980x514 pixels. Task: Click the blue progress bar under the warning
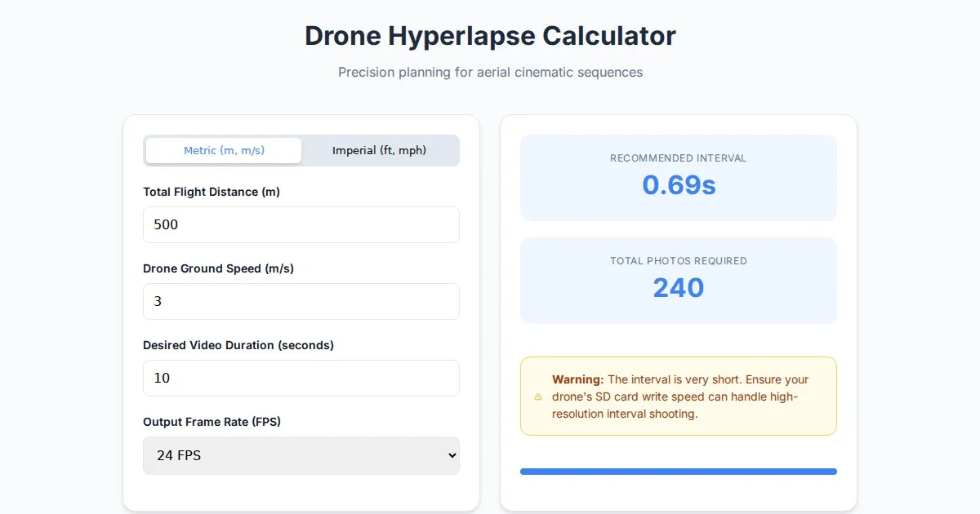[678, 472]
